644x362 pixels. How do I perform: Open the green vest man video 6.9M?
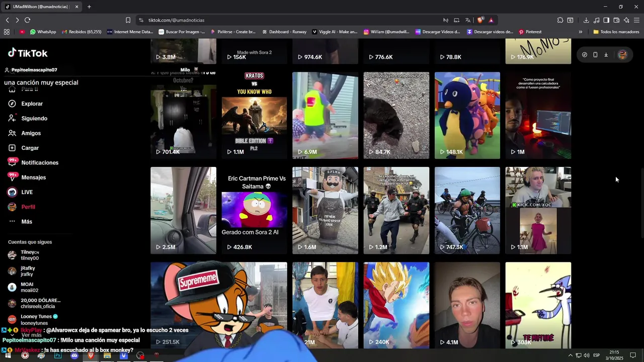(325, 115)
